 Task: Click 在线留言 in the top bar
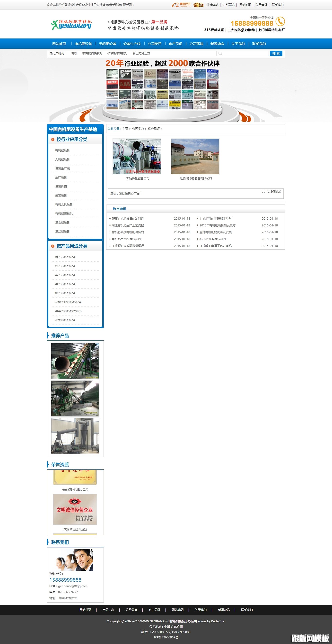tap(229, 5)
